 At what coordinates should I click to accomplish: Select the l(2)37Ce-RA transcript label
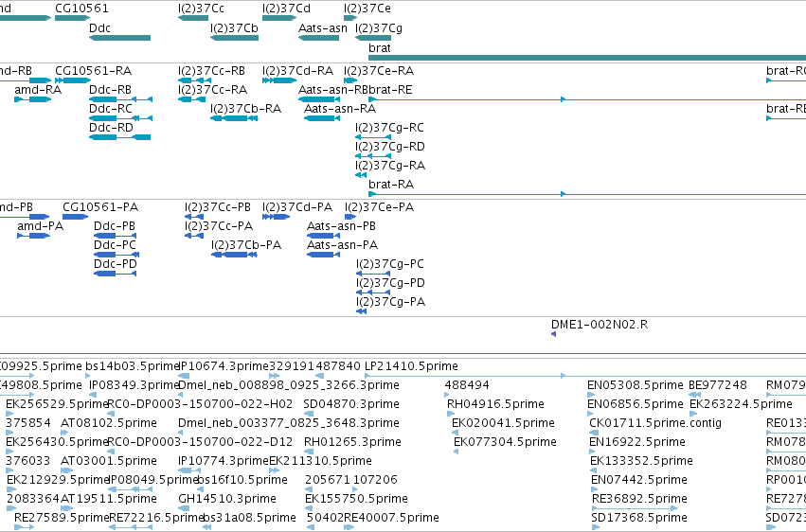pyautogui.click(x=379, y=70)
